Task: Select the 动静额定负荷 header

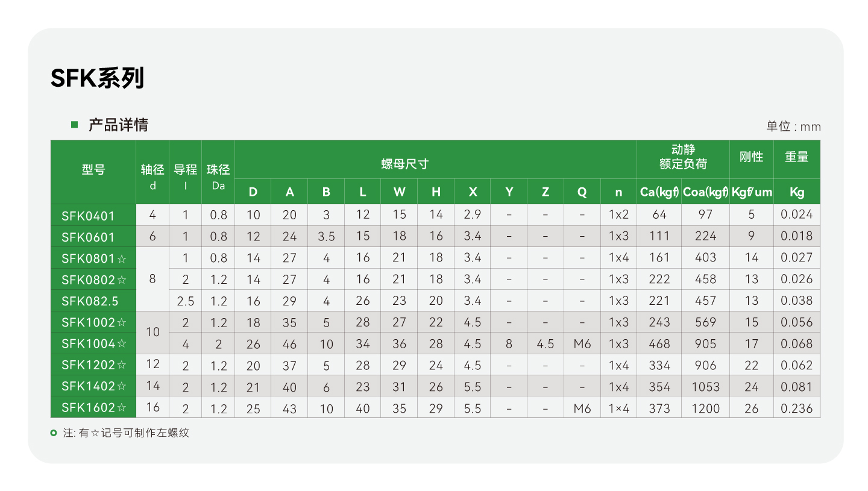Action: [x=683, y=157]
